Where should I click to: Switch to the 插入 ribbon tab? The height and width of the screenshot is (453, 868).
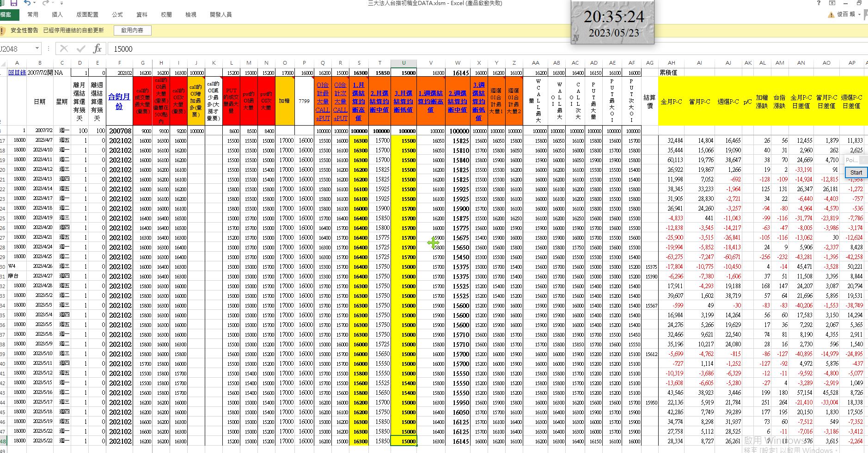pos(57,15)
